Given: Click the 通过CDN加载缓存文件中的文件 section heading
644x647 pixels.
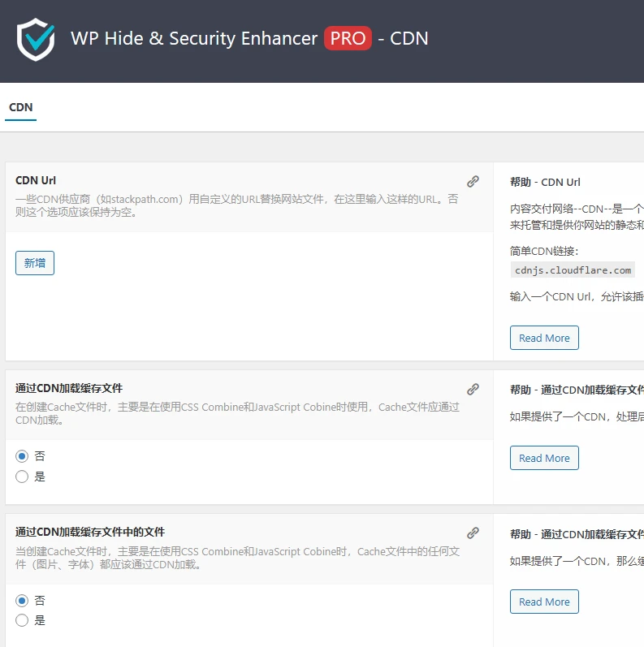Looking at the screenshot, I should pyautogui.click(x=90, y=532).
